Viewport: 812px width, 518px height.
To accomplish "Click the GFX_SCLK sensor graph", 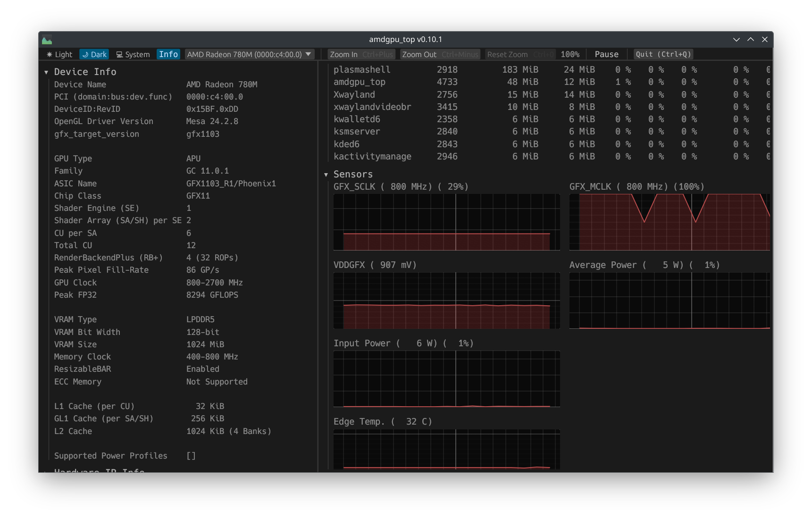I will (x=446, y=222).
